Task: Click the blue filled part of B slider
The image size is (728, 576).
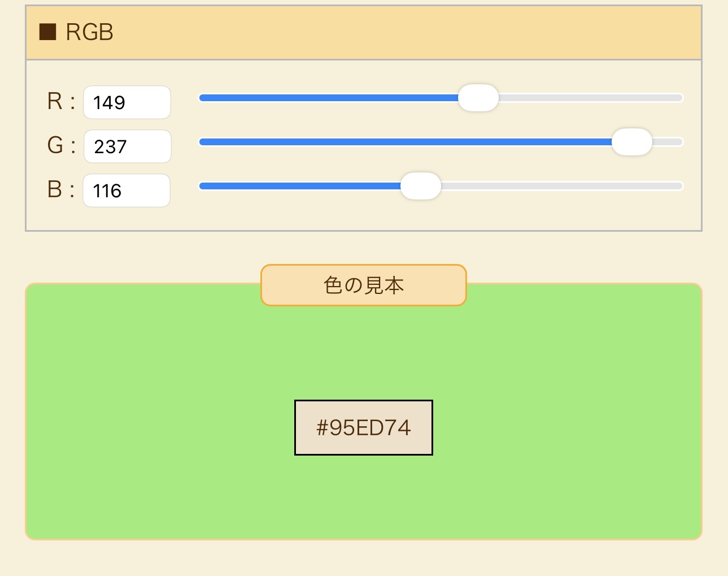Action: tap(299, 186)
